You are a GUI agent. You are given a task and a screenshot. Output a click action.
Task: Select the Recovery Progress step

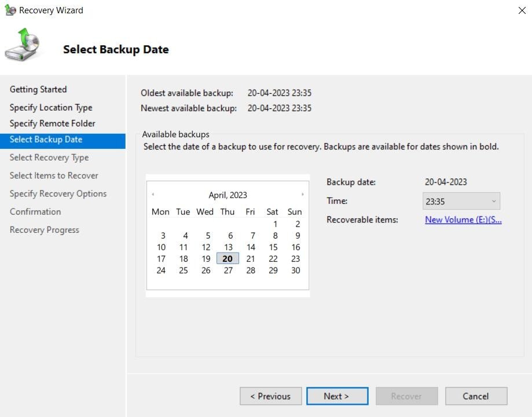45,230
